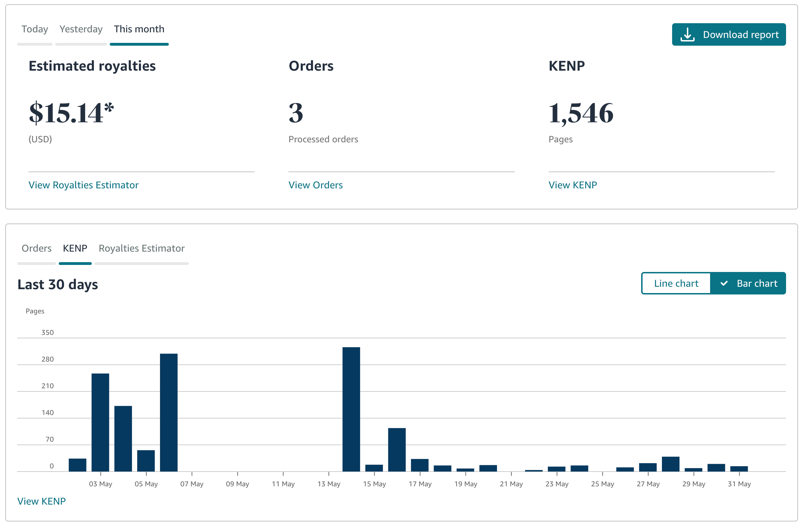Image resolution: width=804 pixels, height=532 pixels.
Task: Open the Yesterday tab
Action: click(81, 29)
